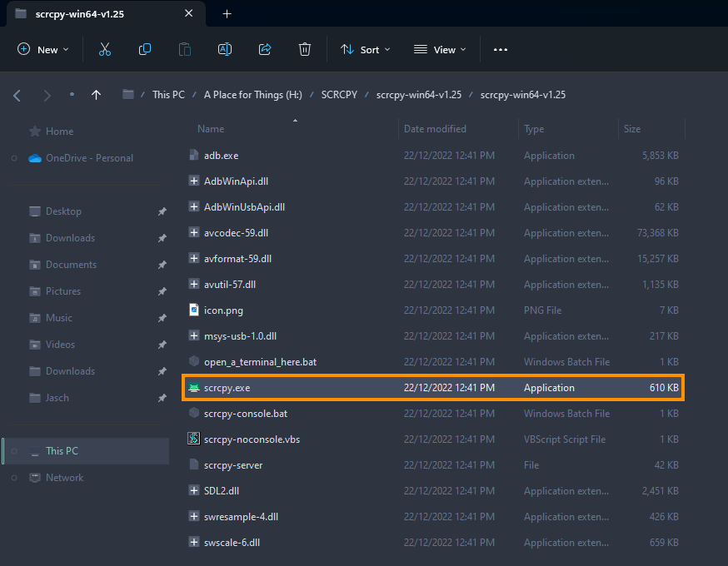Viewport: 728px width, 566px height.
Task: Add a new tab with plus button
Action: pyautogui.click(x=227, y=14)
